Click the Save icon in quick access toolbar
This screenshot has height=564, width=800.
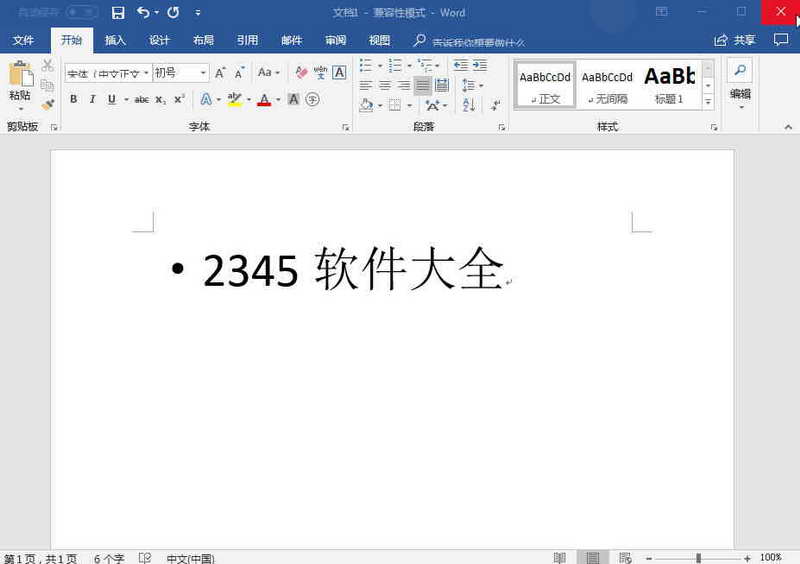click(x=118, y=13)
